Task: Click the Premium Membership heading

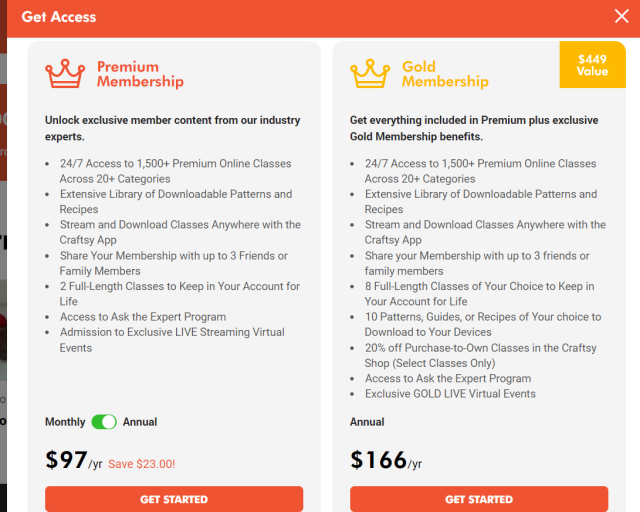Action: 140,74
